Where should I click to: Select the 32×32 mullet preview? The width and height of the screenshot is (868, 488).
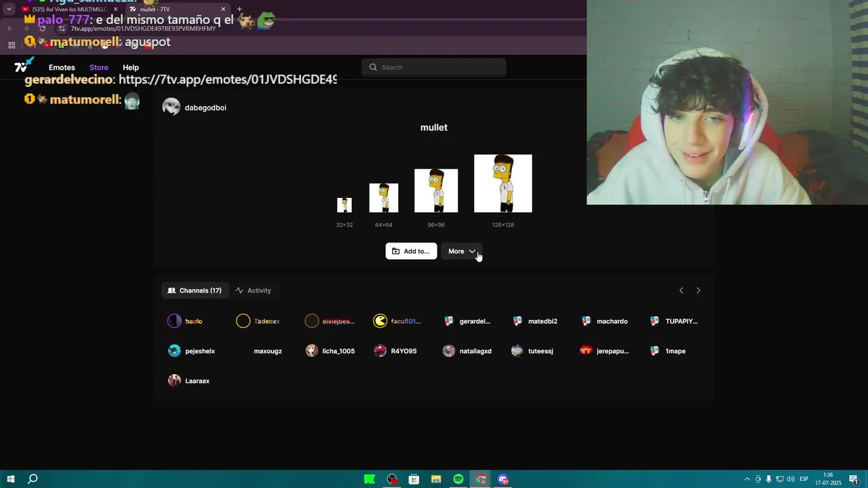(344, 205)
